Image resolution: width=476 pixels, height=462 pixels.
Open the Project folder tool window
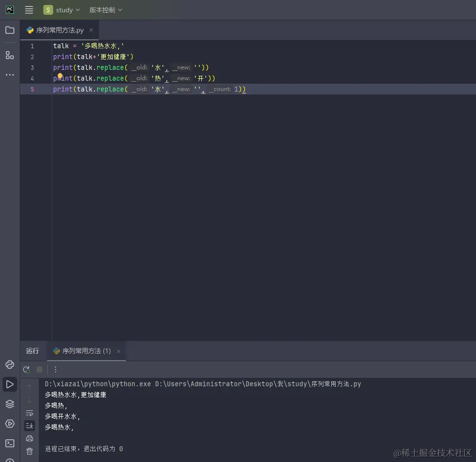tap(10, 30)
